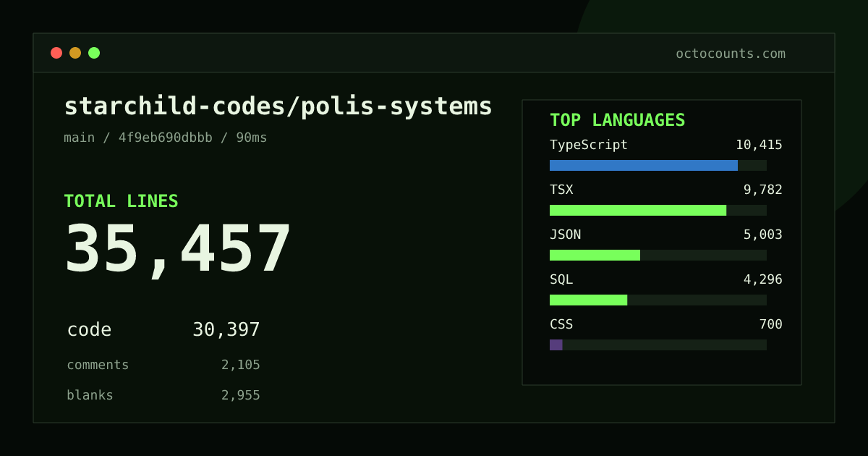Click the 2,105 comments count

pyautogui.click(x=241, y=365)
